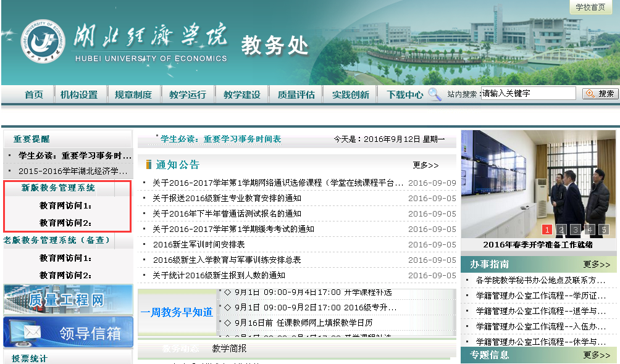
Task: Click the magnifying glass search icon
Action: tap(435, 94)
